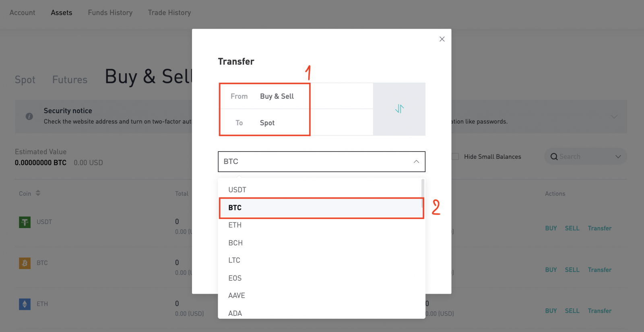Click the USDT Tether coin icon

pos(25,222)
